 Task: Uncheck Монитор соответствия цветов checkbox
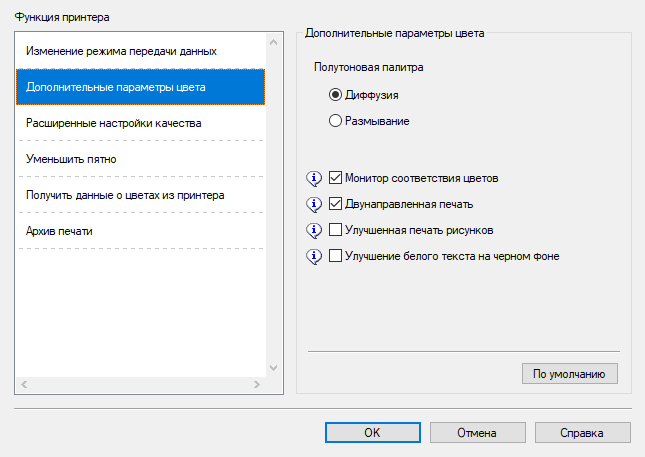click(336, 178)
